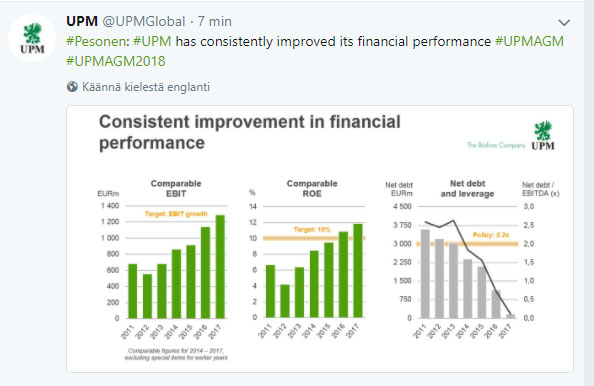Click the Net debt and leverage title

(467, 188)
